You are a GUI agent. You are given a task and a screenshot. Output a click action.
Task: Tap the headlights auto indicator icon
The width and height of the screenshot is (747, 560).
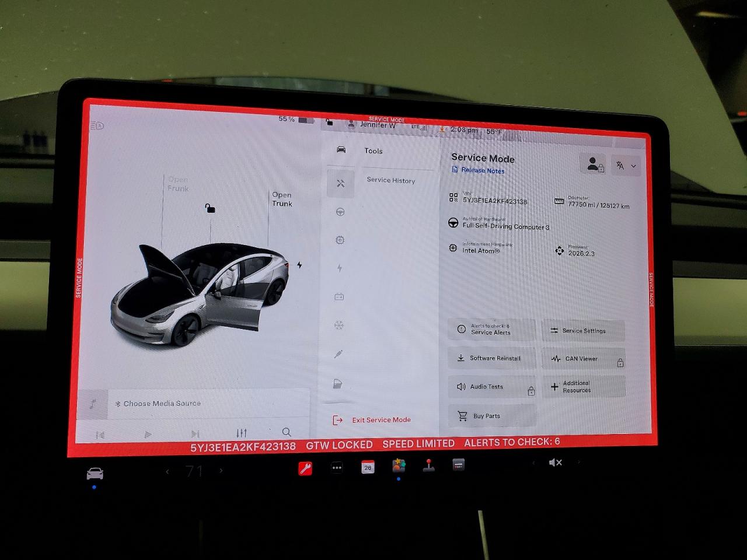pyautogui.click(x=97, y=125)
